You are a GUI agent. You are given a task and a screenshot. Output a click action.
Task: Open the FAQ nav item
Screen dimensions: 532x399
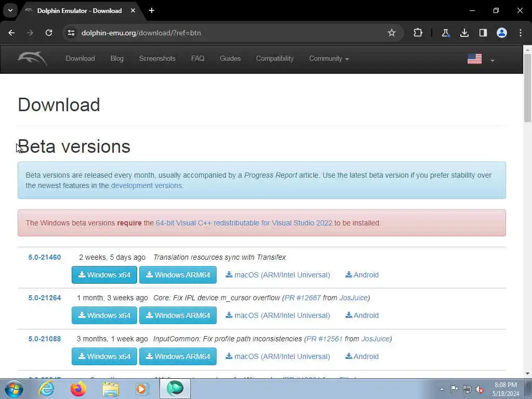[x=198, y=59]
